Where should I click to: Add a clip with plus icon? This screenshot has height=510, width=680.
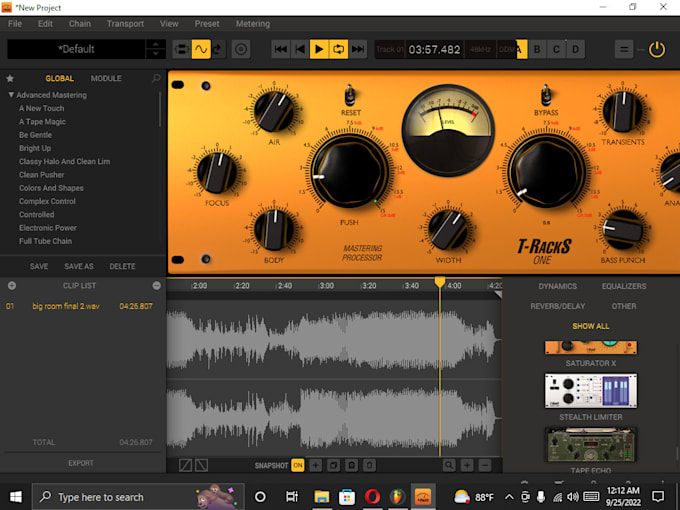point(12,285)
